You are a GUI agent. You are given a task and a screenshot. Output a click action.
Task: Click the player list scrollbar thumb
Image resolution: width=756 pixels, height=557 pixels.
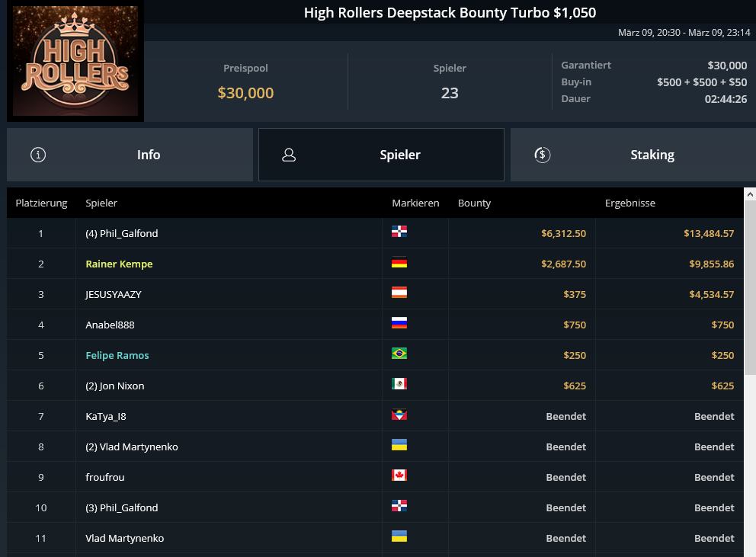(x=750, y=287)
